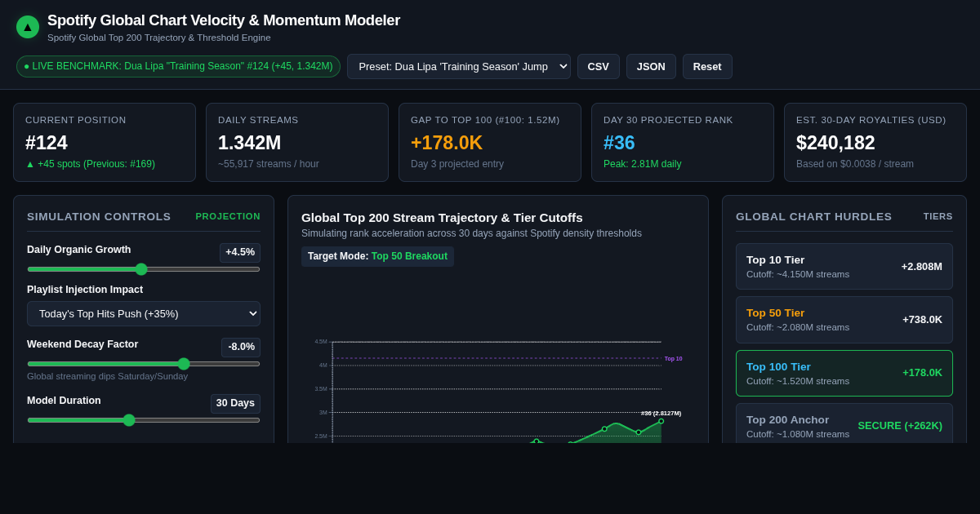Adjust the Daily Organic Growth slider
The image size is (980, 514).
[x=144, y=269]
